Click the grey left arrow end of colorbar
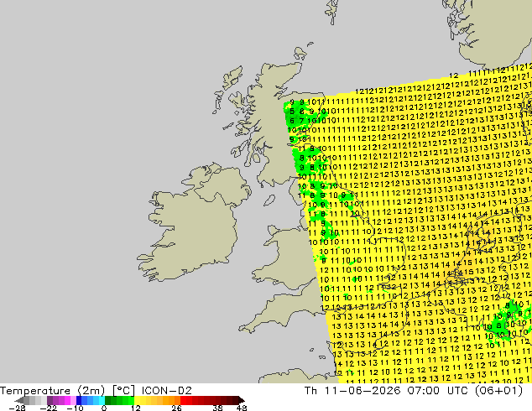This screenshot has width=532, height=411. click(18, 400)
